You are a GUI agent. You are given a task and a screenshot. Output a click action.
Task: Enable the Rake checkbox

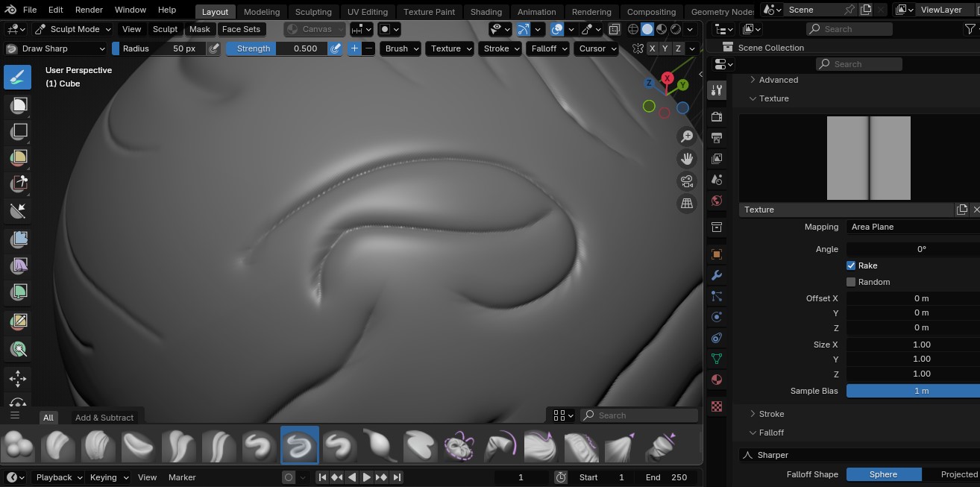pyautogui.click(x=851, y=266)
